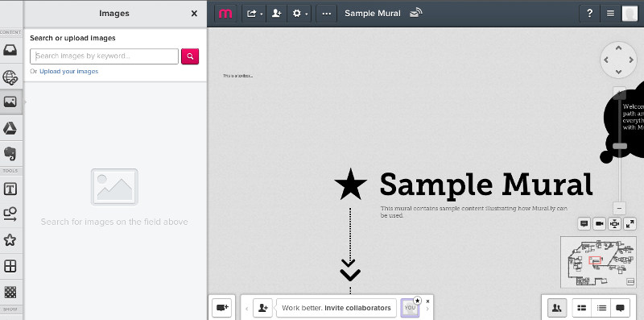This screenshot has width=644, height=320.
Task: Select the Text tool icon
Action: 10,189
